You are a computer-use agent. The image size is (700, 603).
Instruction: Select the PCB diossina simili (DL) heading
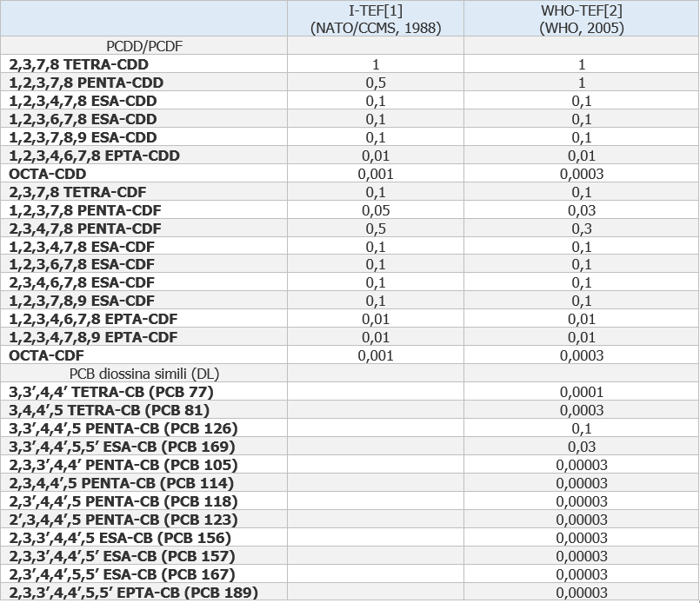coord(143,374)
